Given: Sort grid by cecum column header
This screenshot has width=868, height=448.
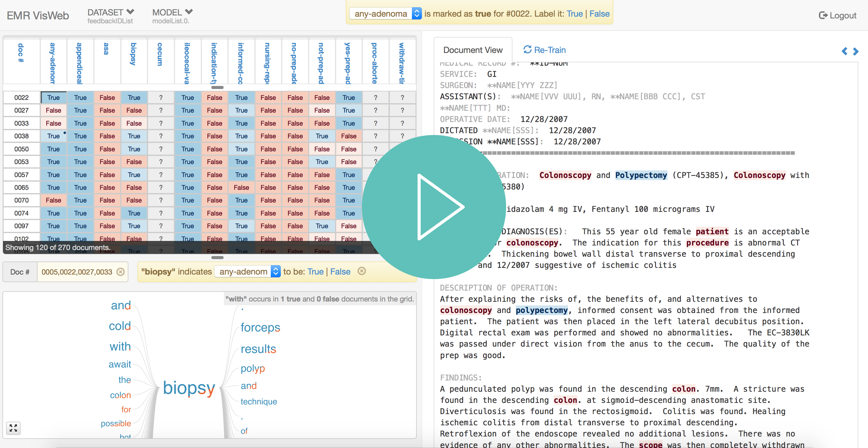Looking at the screenshot, I should click(x=160, y=54).
